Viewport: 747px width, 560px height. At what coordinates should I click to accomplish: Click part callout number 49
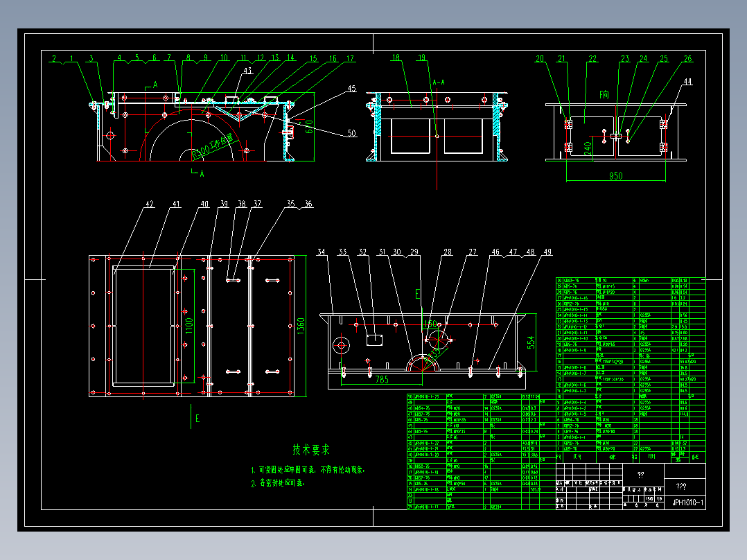[547, 252]
